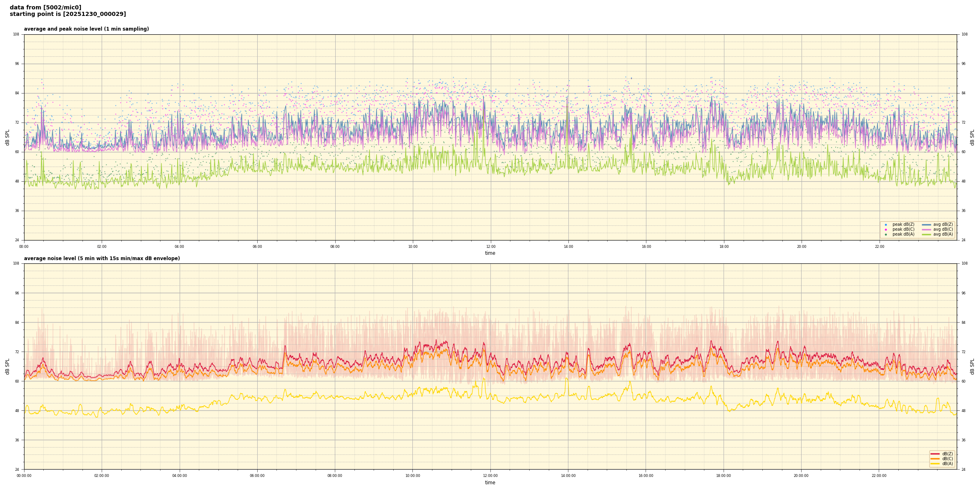980x490 pixels.
Task: Click the 'time' x-axis label of the top chart
Action: tap(490, 253)
